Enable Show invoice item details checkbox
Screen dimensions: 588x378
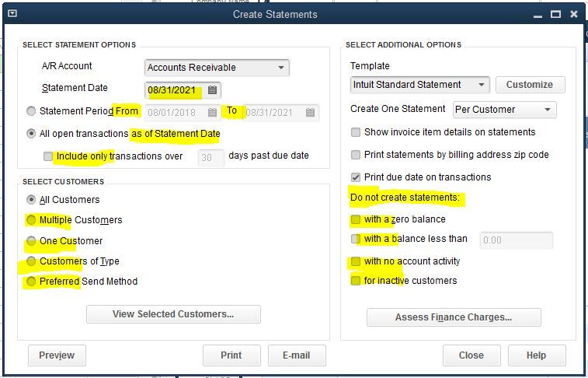(x=356, y=132)
